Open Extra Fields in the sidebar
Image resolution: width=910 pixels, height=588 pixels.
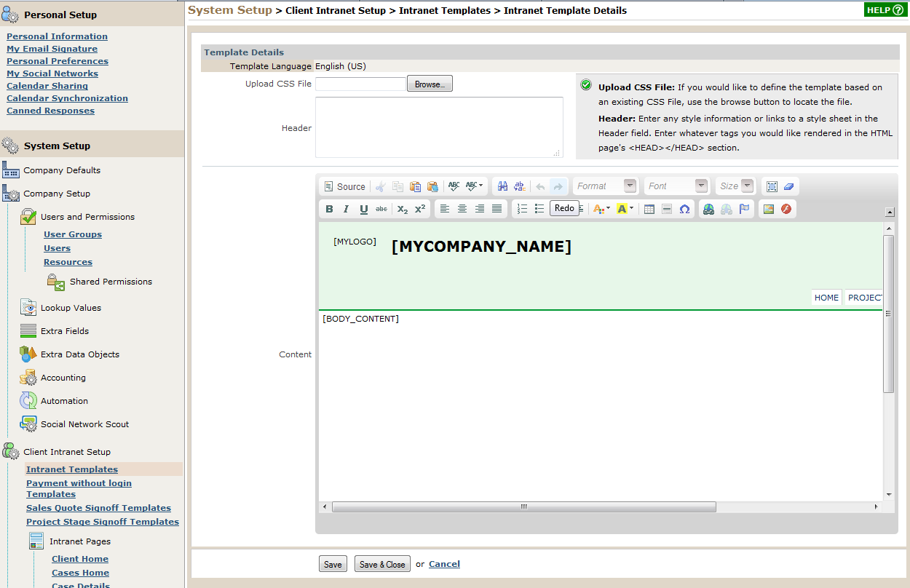coord(65,331)
